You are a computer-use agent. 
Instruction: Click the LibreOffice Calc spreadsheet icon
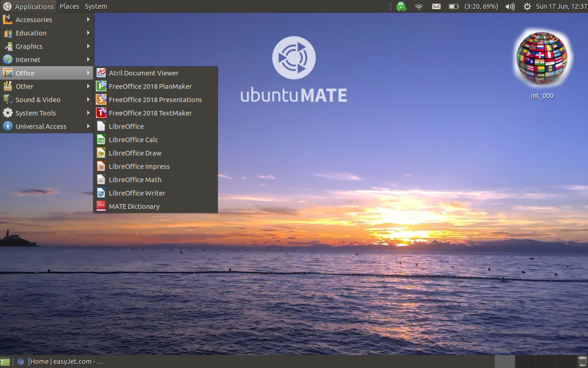click(101, 140)
